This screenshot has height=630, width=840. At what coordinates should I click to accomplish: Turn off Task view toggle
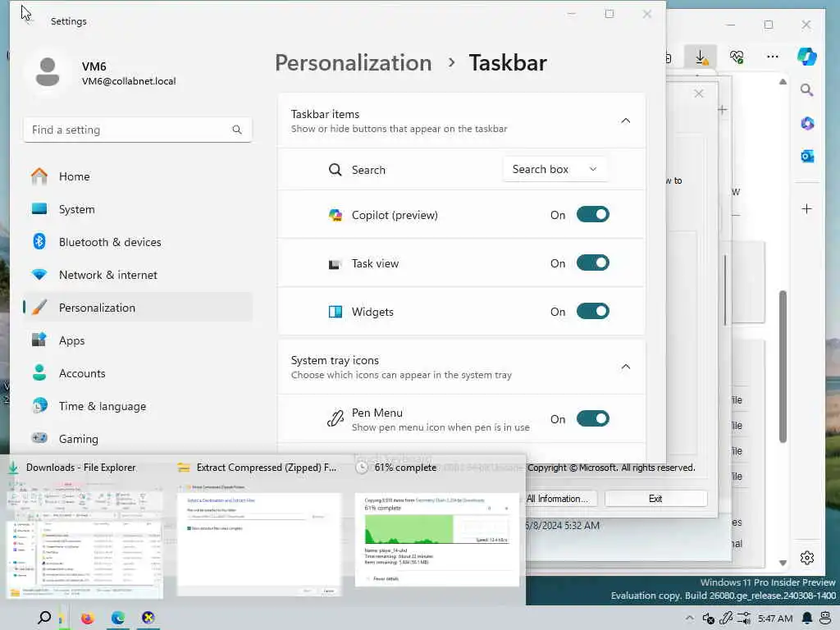coord(592,263)
